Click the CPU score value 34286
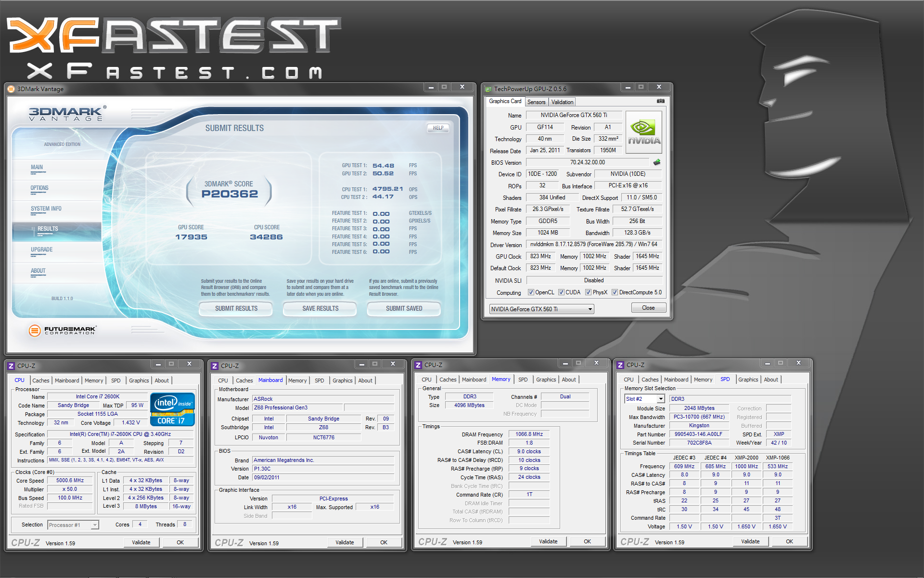This screenshot has height=578, width=924. pos(266,237)
